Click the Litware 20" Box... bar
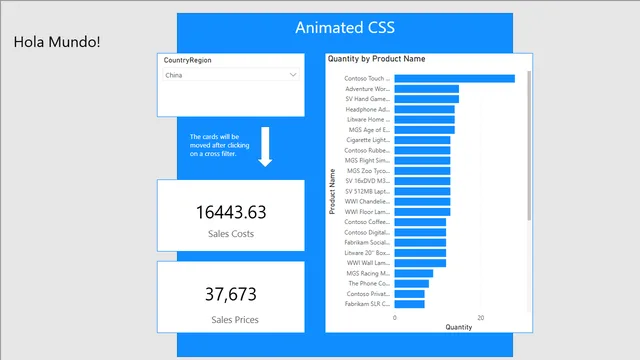Screen dimensions: 640x360 420,253
